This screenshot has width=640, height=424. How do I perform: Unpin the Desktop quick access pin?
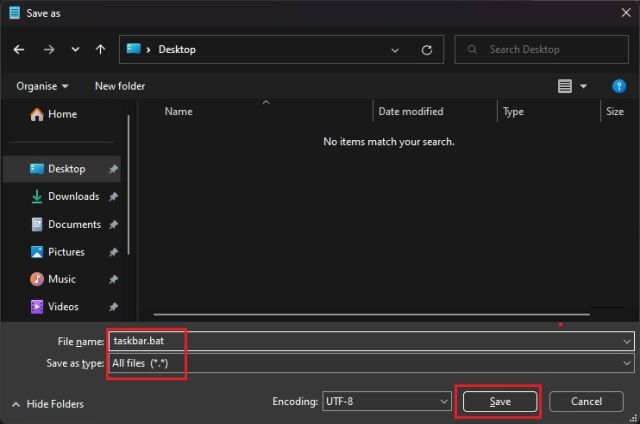(113, 170)
